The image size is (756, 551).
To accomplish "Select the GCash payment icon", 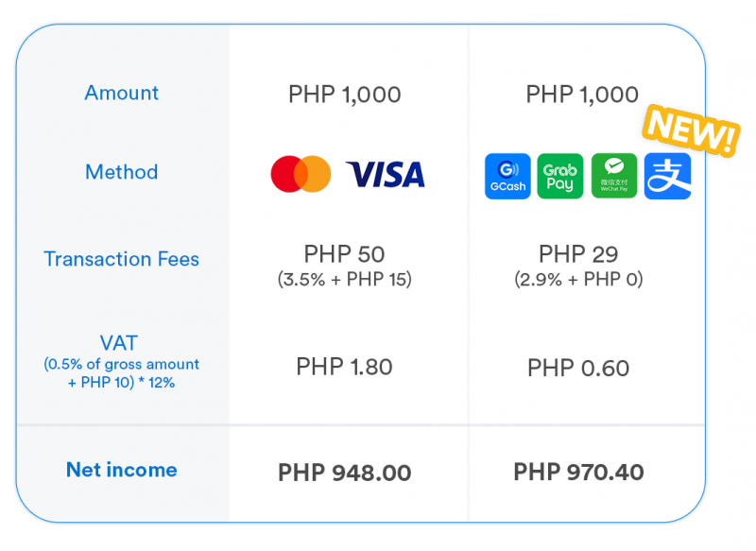I will [507, 176].
